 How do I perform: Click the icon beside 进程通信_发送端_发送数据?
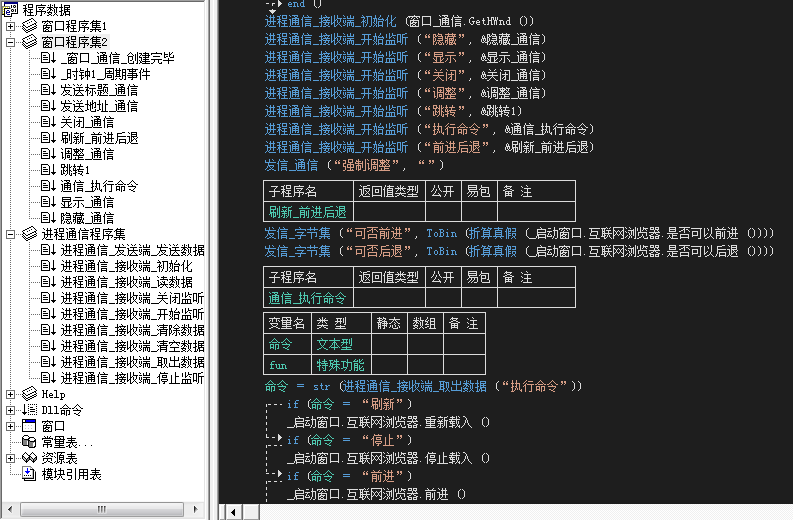[48, 250]
